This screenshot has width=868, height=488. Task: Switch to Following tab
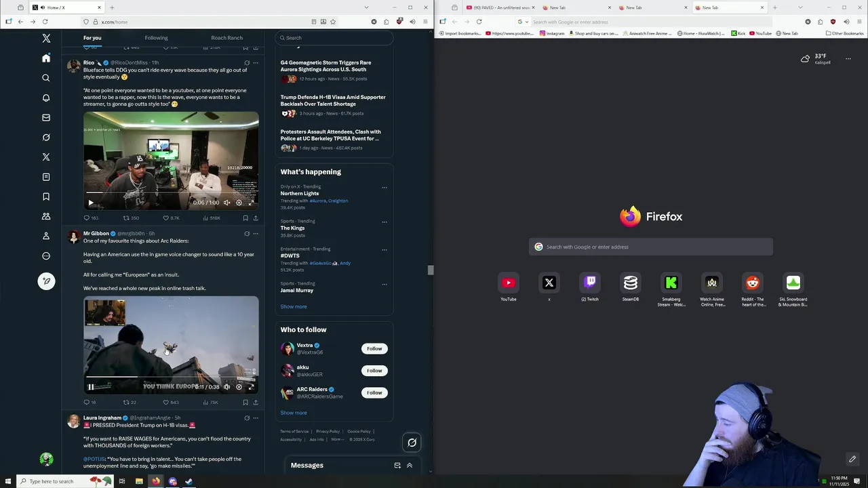[156, 38]
